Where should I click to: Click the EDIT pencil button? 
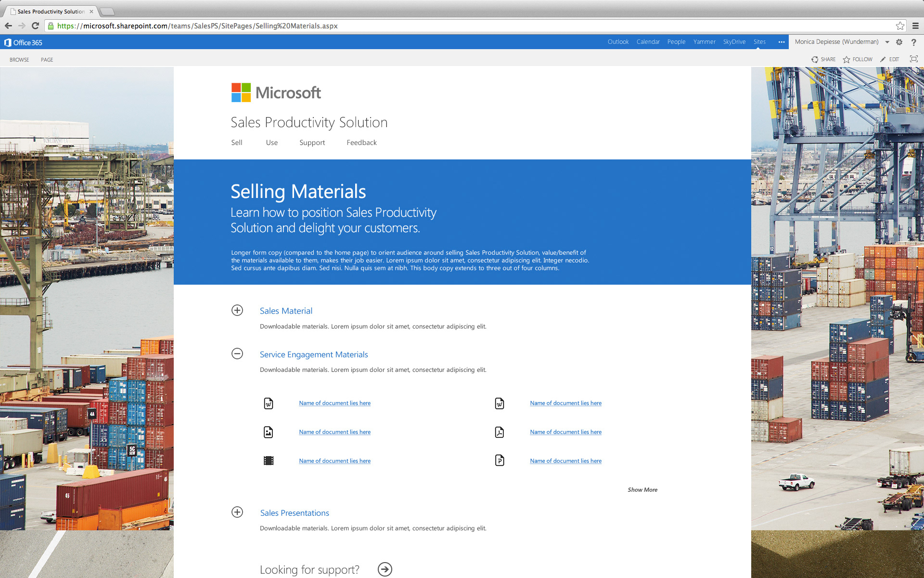pyautogui.click(x=889, y=59)
